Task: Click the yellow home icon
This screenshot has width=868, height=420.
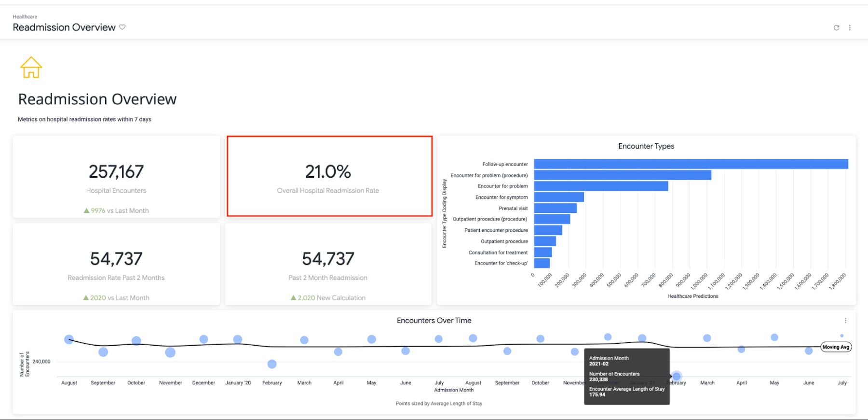Action: [x=31, y=67]
